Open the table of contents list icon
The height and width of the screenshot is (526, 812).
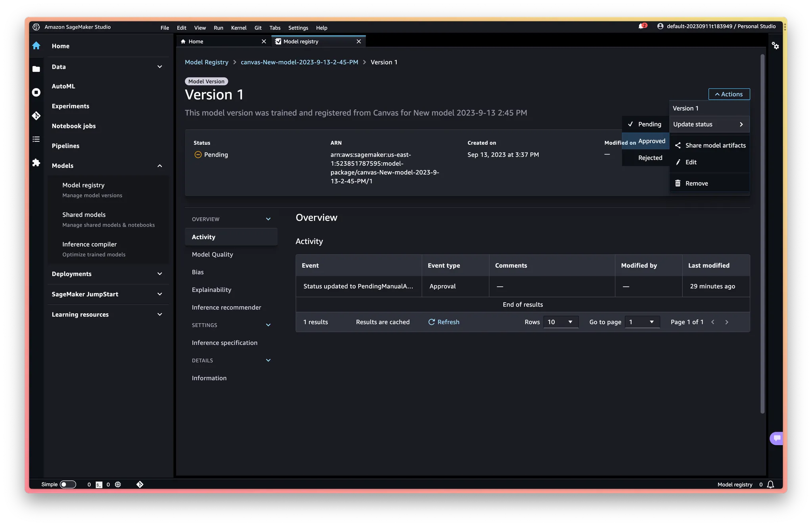[36, 139]
